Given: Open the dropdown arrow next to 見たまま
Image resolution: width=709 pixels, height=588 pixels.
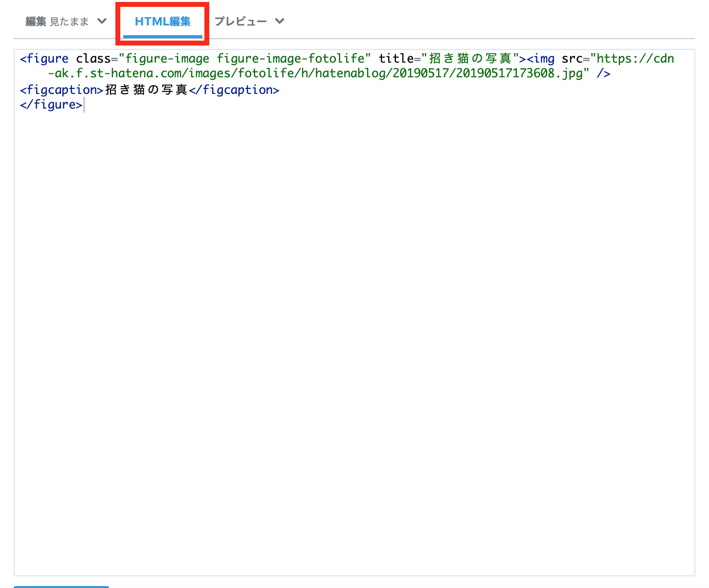Looking at the screenshot, I should 102,21.
